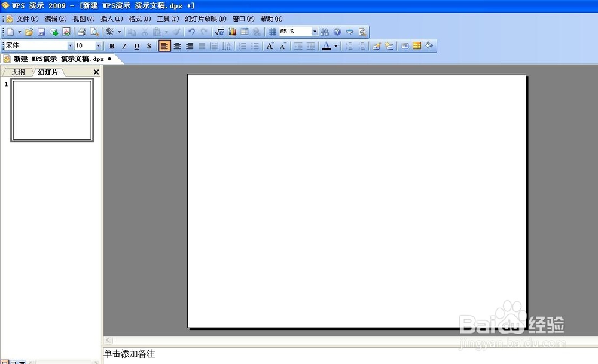This screenshot has height=364, width=598.
Task: Decrease font size with the A- icon
Action: 283,46
